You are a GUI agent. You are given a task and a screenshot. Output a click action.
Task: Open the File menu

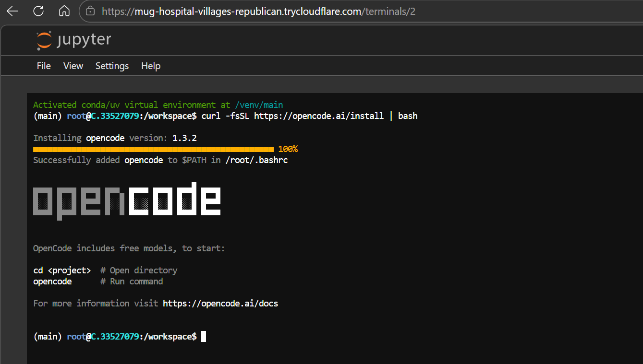pyautogui.click(x=44, y=66)
